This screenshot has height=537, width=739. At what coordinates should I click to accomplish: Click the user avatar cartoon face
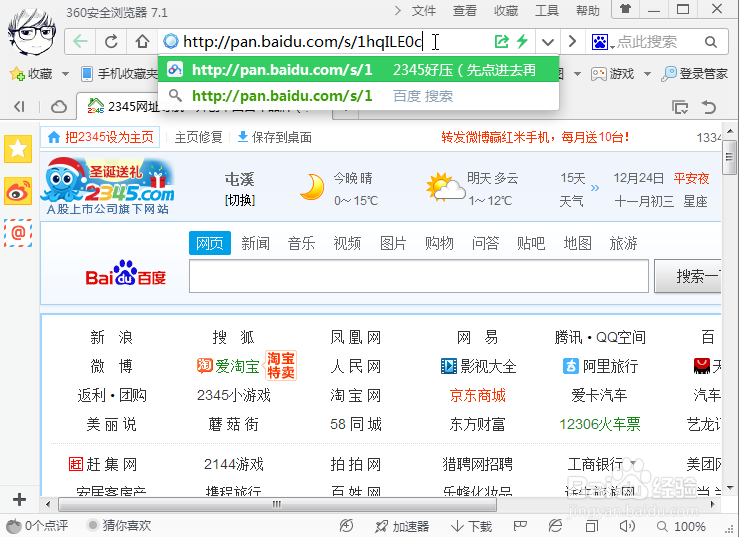(x=32, y=31)
